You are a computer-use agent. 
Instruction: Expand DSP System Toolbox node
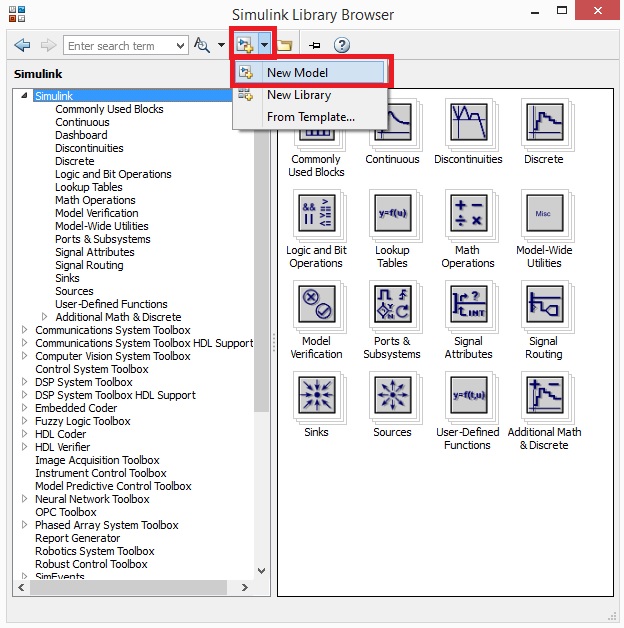(24, 382)
